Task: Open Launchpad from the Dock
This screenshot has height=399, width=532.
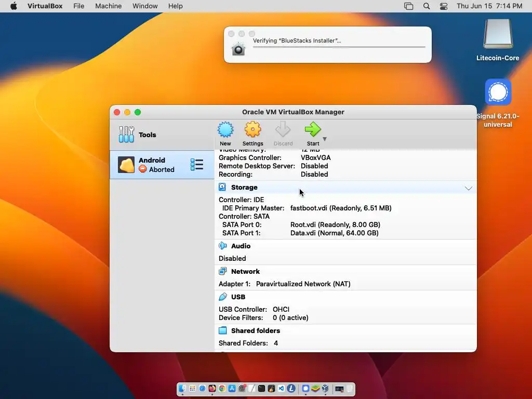Action: tap(192, 389)
